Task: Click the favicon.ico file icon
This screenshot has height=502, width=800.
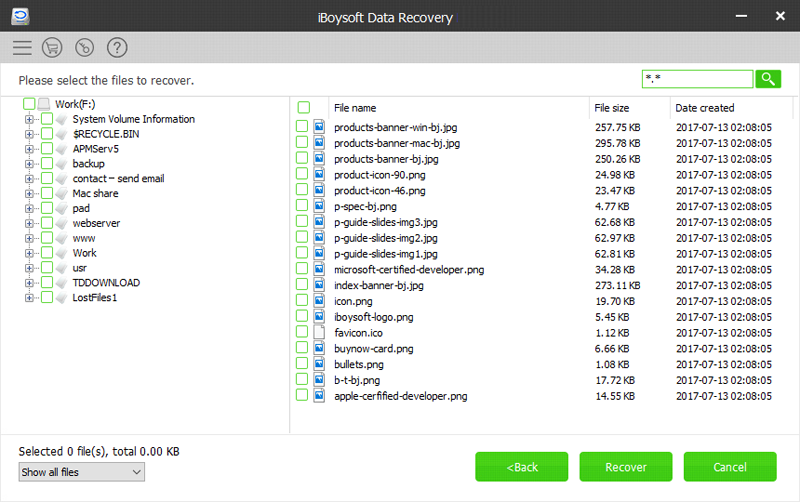Action: (x=320, y=332)
